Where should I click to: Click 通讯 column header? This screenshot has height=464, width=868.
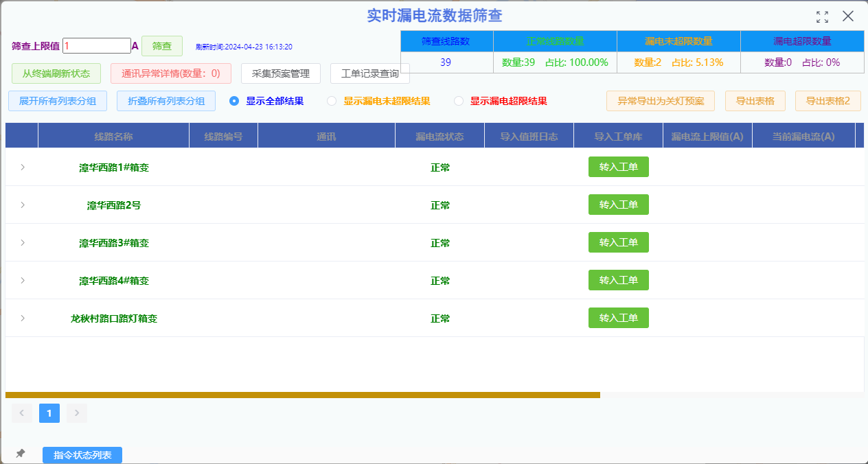327,136
